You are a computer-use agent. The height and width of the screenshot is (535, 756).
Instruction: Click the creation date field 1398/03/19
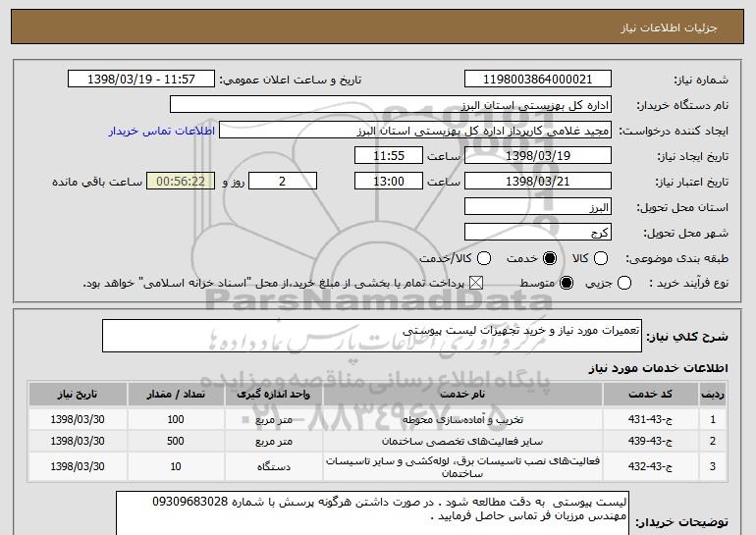538,156
